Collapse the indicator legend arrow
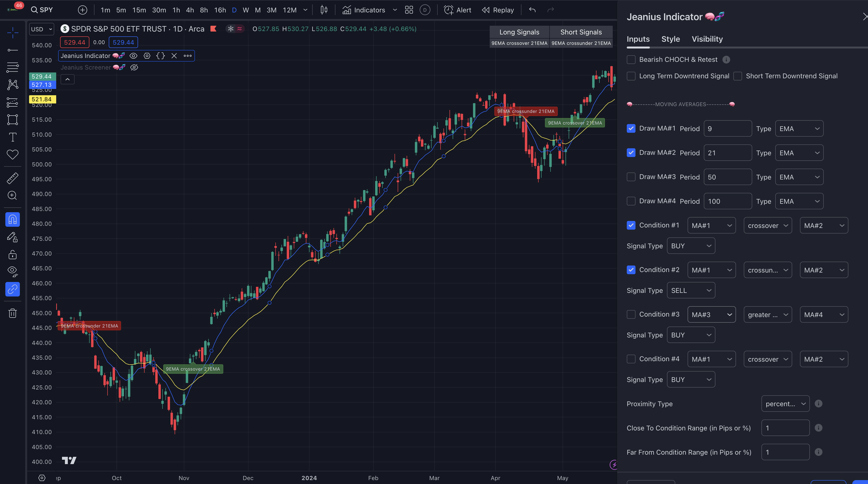This screenshot has height=484, width=868. tap(67, 80)
